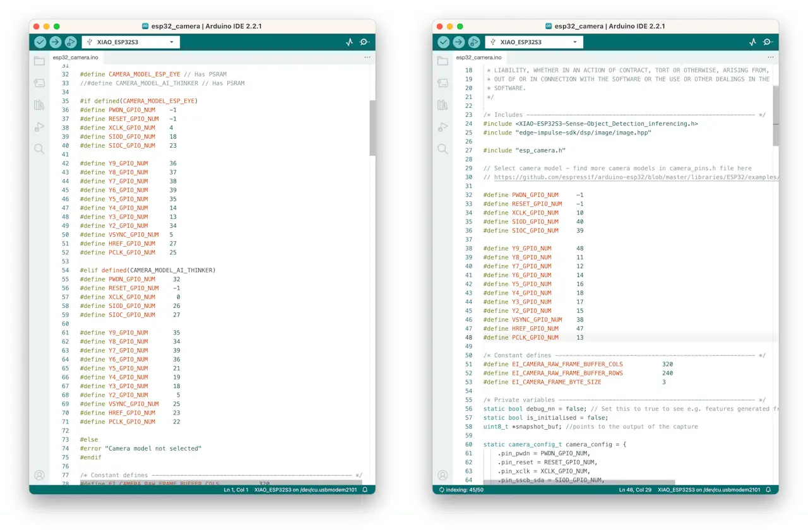The height and width of the screenshot is (532, 808).
Task: Open Serial Monitor in right window
Action: (768, 42)
